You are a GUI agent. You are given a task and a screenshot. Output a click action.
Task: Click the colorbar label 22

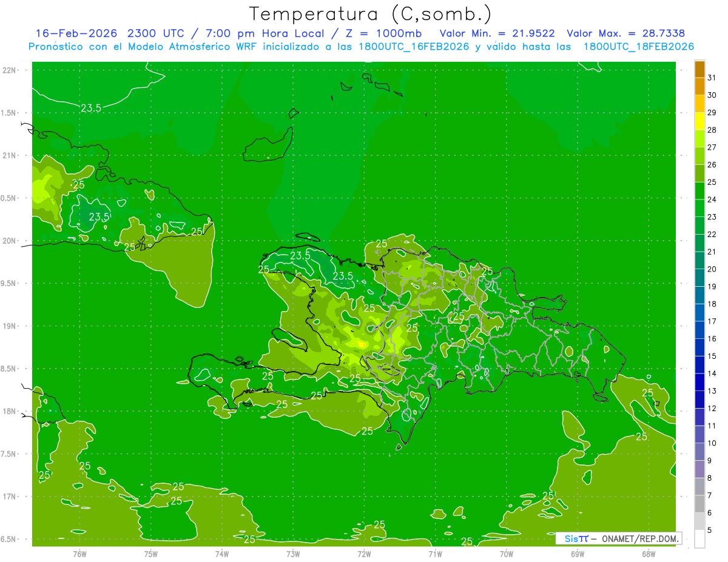[712, 234]
